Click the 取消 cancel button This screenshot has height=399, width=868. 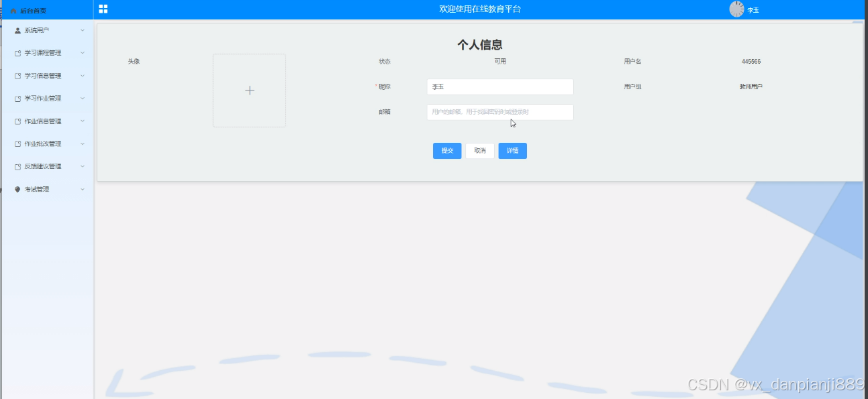(x=480, y=151)
